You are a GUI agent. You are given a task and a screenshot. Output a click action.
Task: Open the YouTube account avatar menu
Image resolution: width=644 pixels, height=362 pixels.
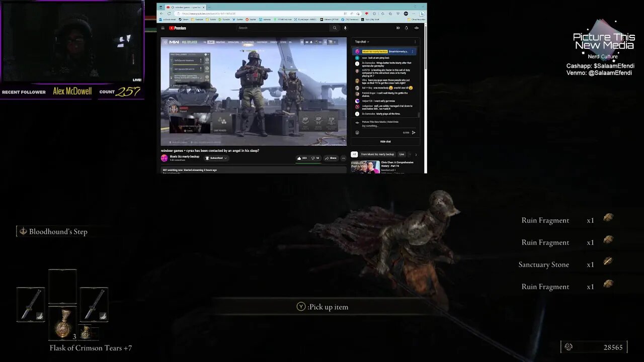tap(416, 28)
